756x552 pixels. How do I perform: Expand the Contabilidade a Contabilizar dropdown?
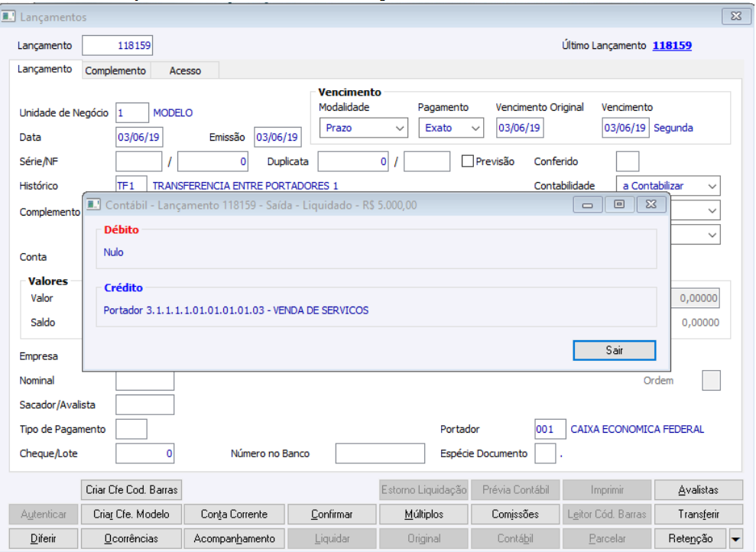(668, 186)
